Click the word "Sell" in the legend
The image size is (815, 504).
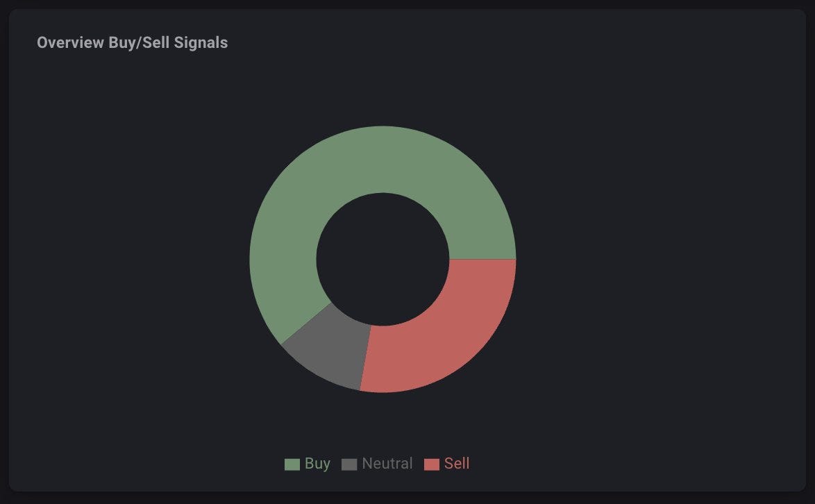(457, 464)
